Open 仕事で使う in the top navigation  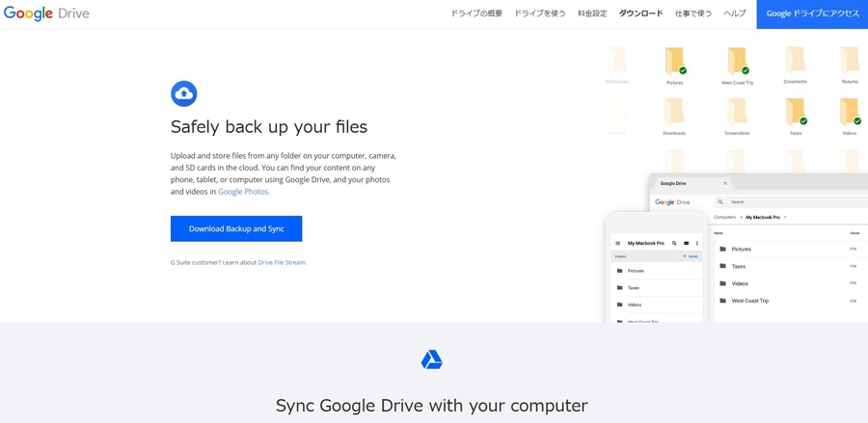[693, 13]
